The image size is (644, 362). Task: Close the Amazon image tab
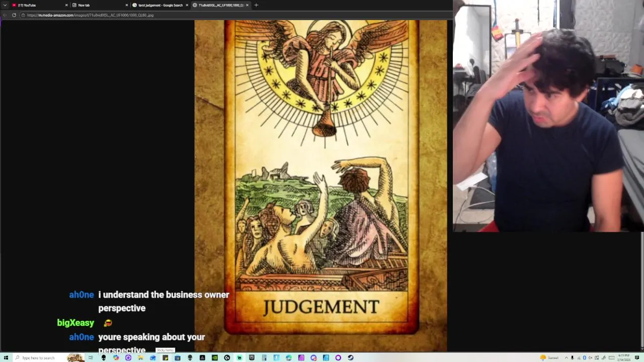coord(247,5)
